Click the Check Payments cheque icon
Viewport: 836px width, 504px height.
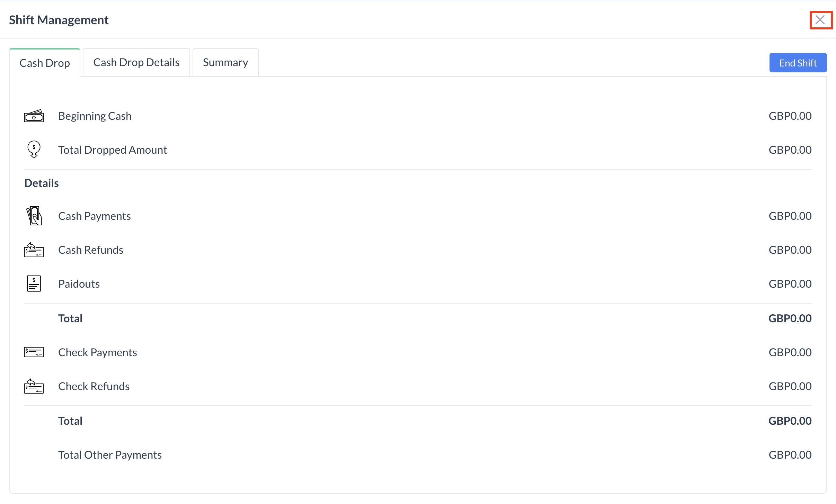[x=34, y=352]
